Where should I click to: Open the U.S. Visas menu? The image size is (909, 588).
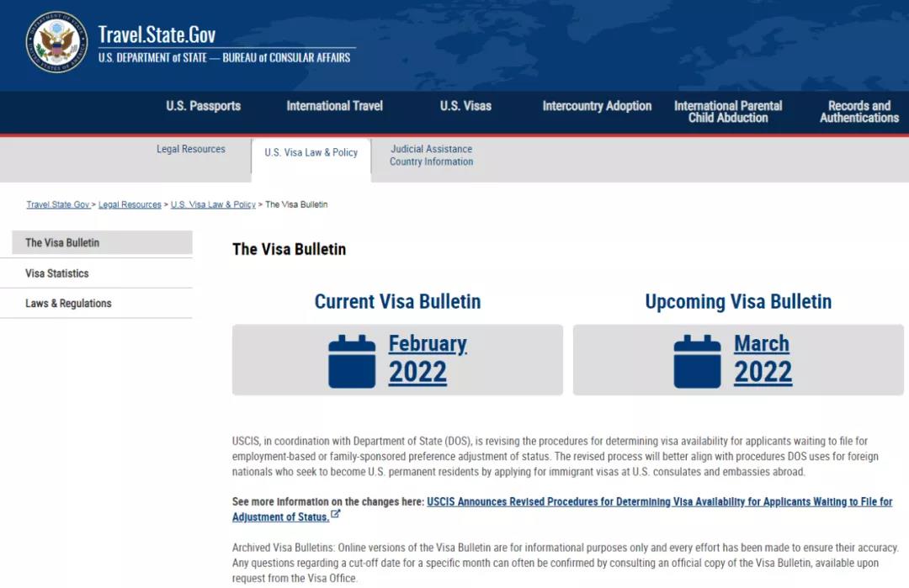click(465, 106)
